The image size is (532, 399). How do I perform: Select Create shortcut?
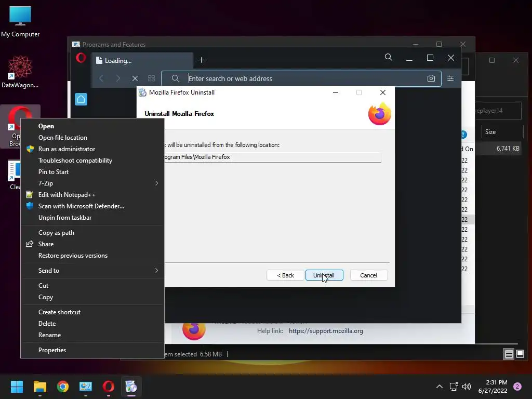point(92,312)
